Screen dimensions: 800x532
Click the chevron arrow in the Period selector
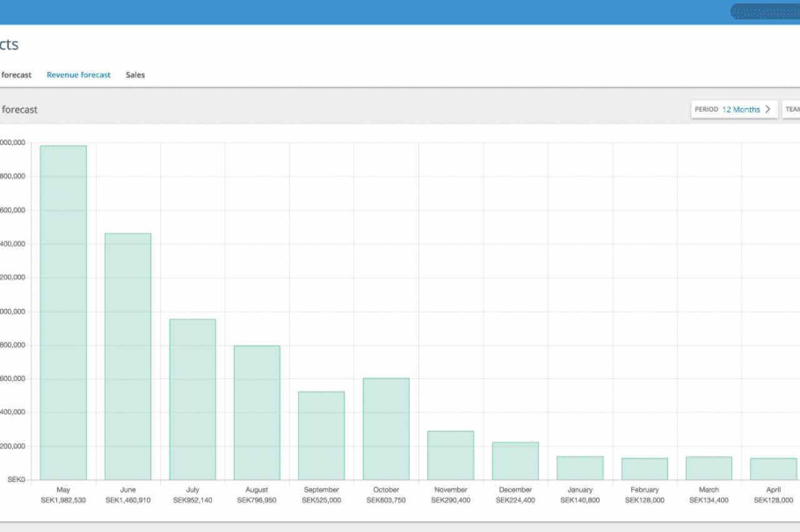(x=768, y=109)
